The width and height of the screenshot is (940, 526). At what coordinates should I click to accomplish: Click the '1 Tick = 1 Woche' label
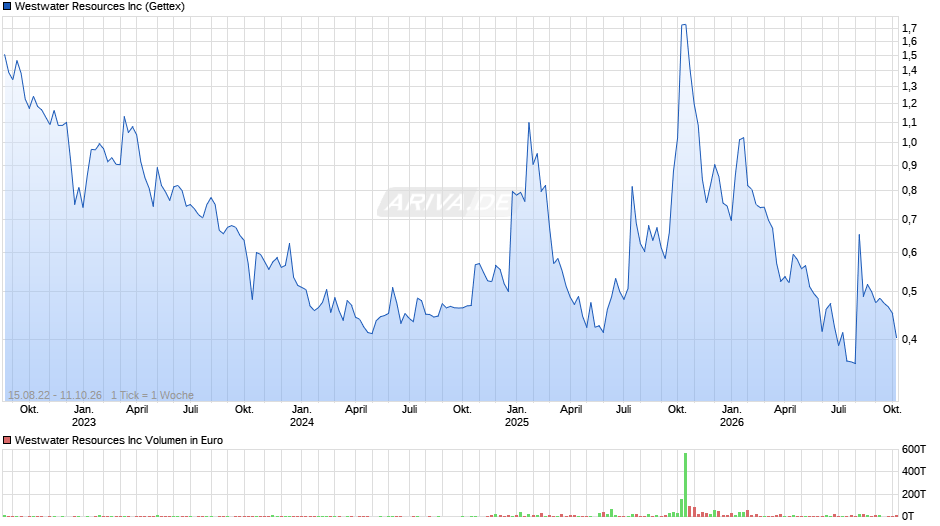(x=152, y=395)
